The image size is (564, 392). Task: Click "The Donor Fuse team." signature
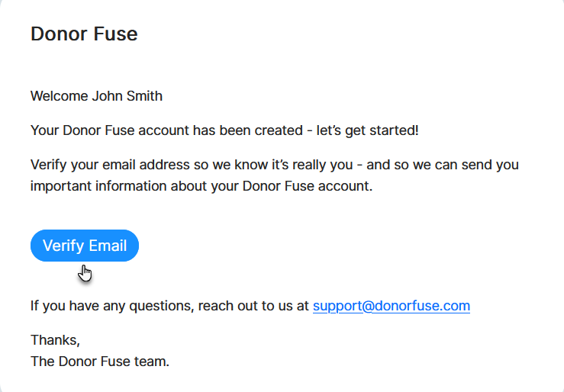100,361
